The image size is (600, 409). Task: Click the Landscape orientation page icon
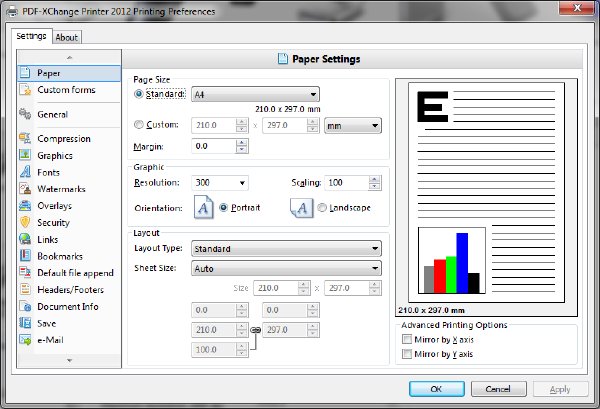tap(302, 208)
